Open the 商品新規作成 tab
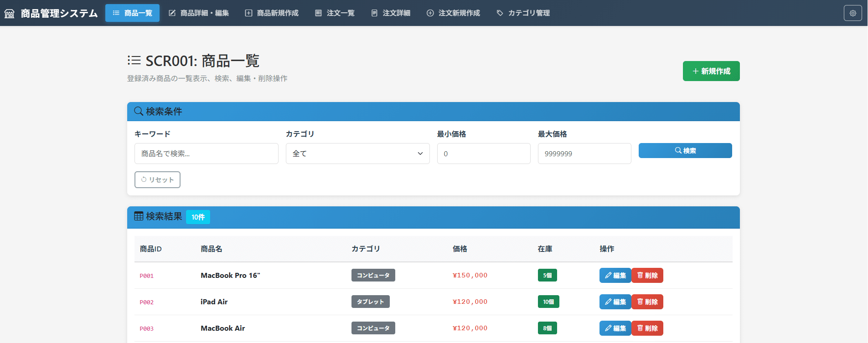Image resolution: width=868 pixels, height=343 pixels. coord(272,13)
